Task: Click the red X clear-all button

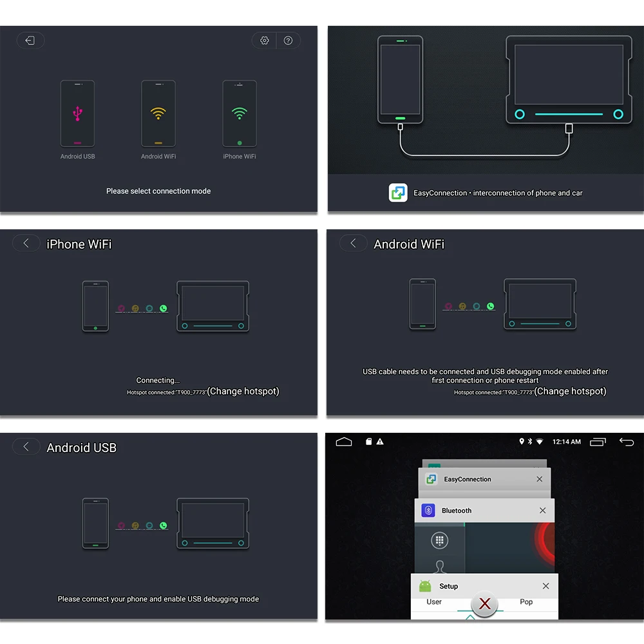Action: 485,604
